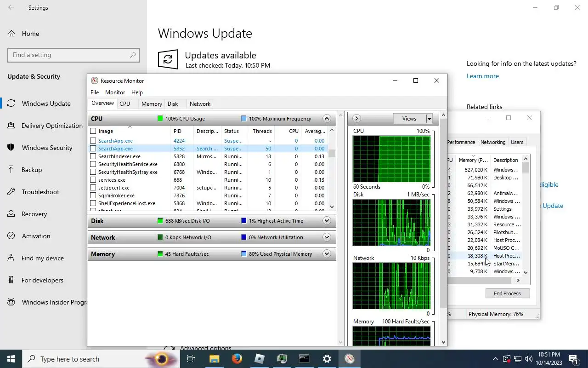Switch to Settings gear on taskbar
The height and width of the screenshot is (368, 588).
click(x=327, y=359)
